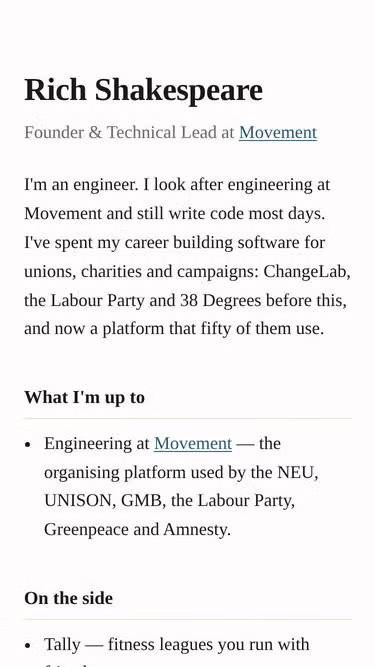Click the word ChangeLab in the intro paragraph

(307, 271)
